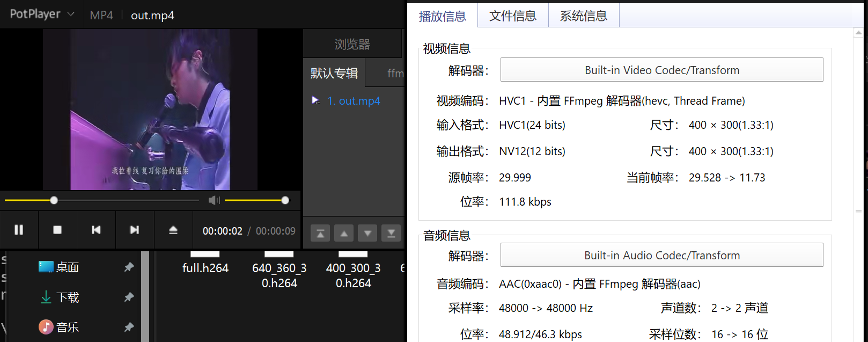Move playlist item up
This screenshot has height=342, width=868.
click(344, 234)
